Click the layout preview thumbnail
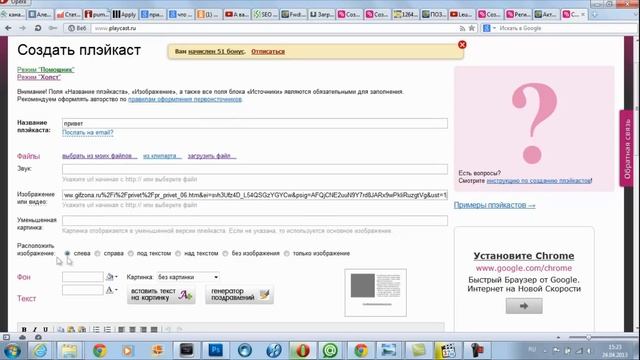The width and height of the screenshot is (640, 360). click(376, 293)
